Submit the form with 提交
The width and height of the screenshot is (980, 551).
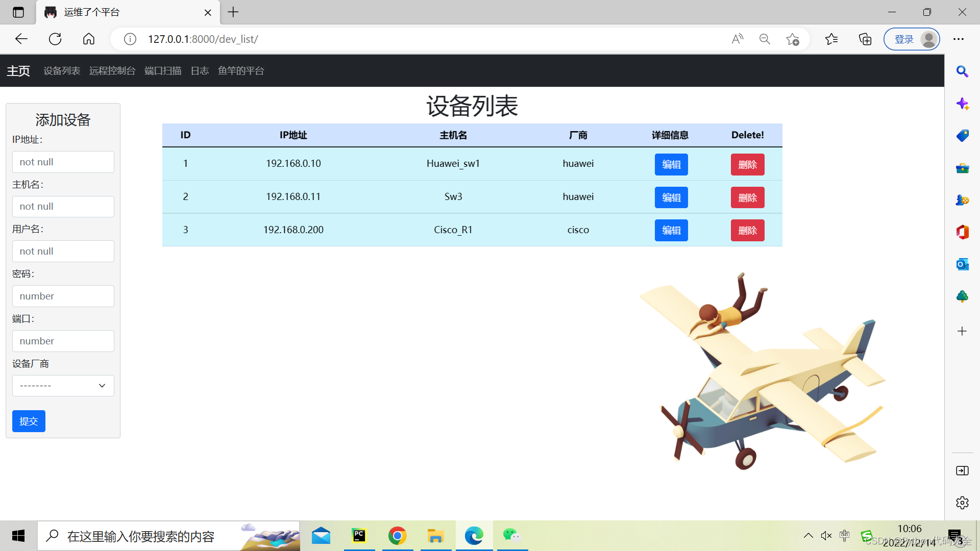click(x=29, y=421)
